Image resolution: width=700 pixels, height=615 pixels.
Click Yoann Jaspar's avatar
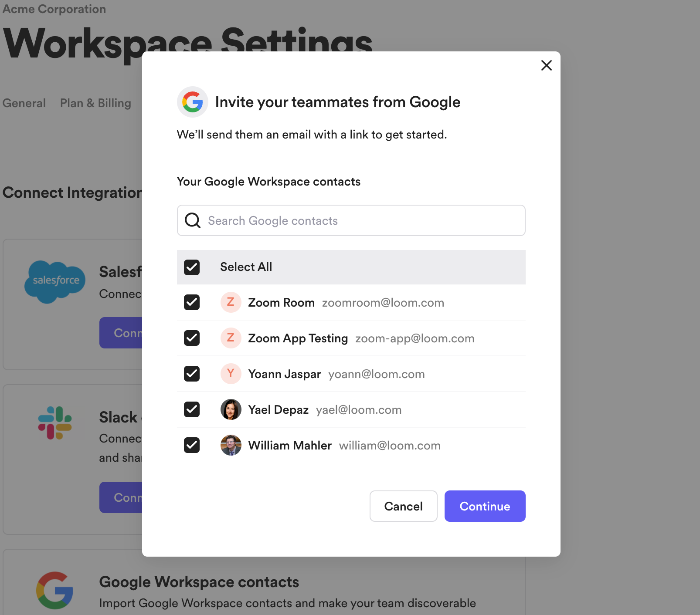tap(231, 374)
